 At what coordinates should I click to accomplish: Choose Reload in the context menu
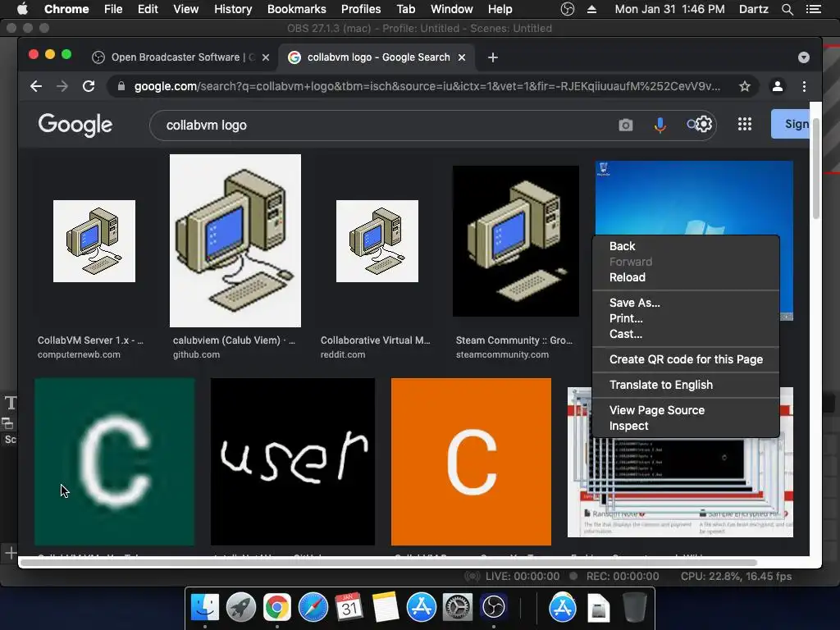pos(686,277)
